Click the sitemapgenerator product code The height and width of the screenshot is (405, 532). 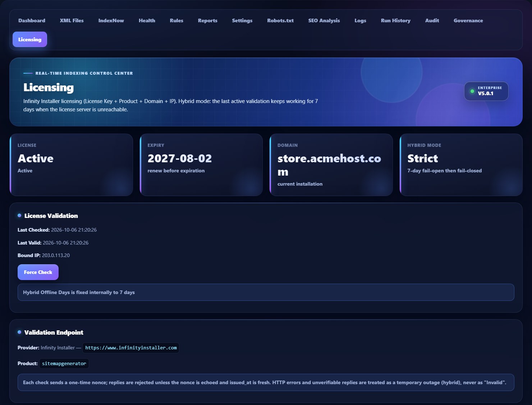(64, 364)
